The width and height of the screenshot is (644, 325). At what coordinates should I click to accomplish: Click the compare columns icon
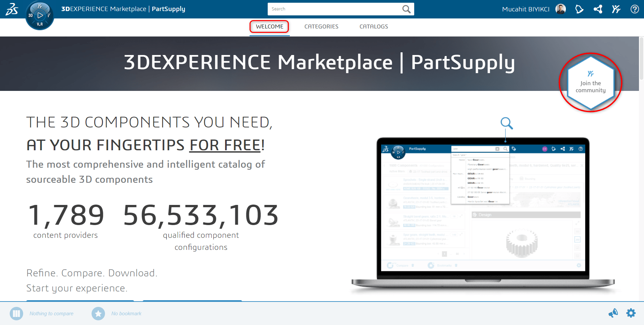pos(16,314)
